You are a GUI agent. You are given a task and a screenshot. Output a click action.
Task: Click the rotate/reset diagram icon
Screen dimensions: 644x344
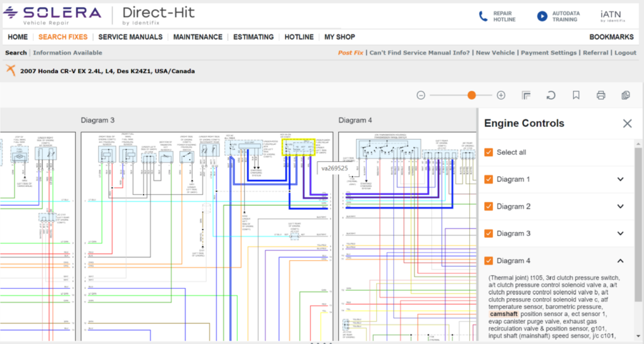click(551, 95)
